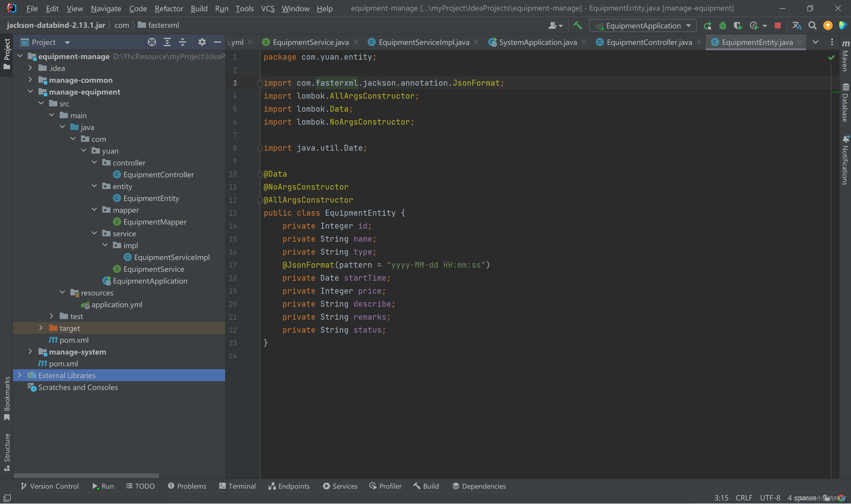
Task: Fold the import block on line 3
Action: click(260, 83)
